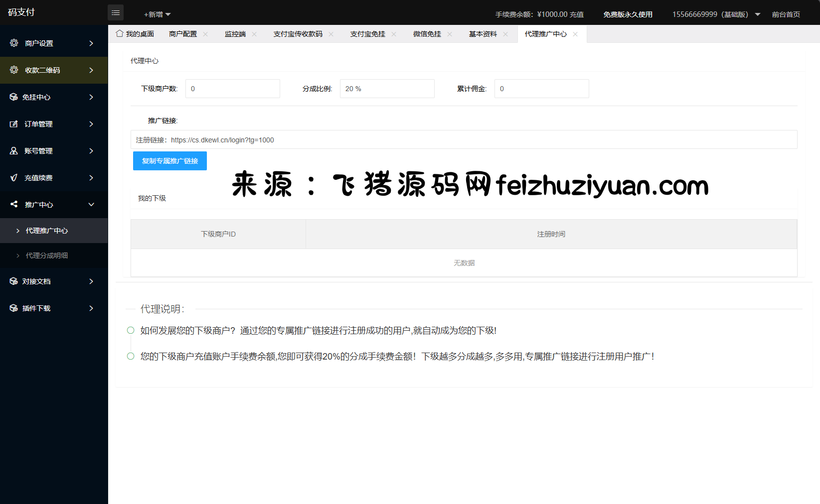
Task: Click the 复制专属推广链接 button
Action: tap(170, 161)
